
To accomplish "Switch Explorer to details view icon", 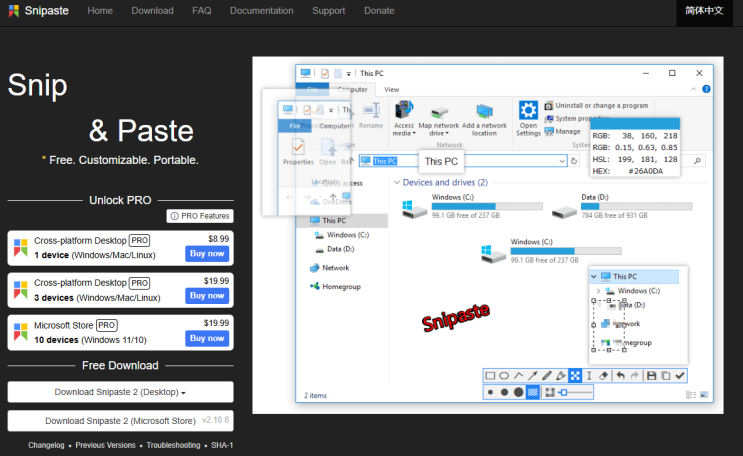I will pyautogui.click(x=691, y=395).
